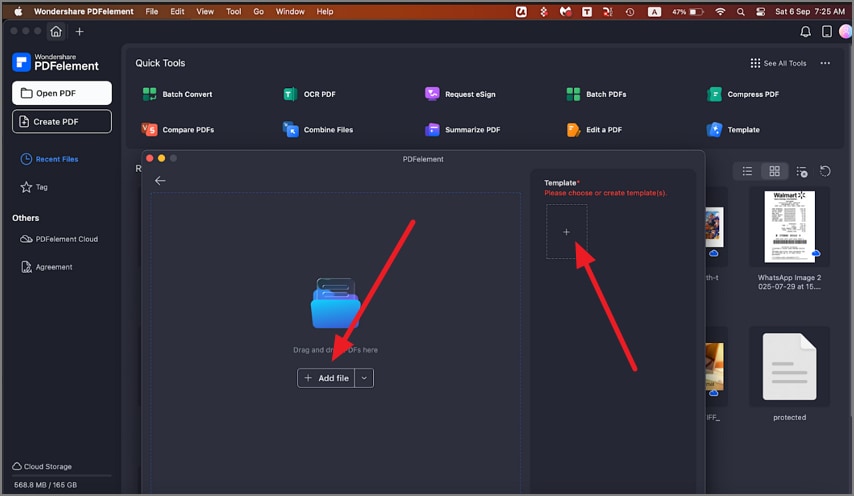Click the Wi-Fi status icon
854x496 pixels.
(720, 11)
